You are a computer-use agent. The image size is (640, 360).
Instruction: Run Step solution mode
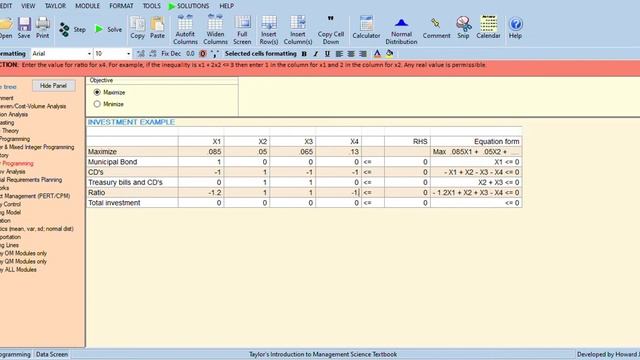(x=73, y=29)
